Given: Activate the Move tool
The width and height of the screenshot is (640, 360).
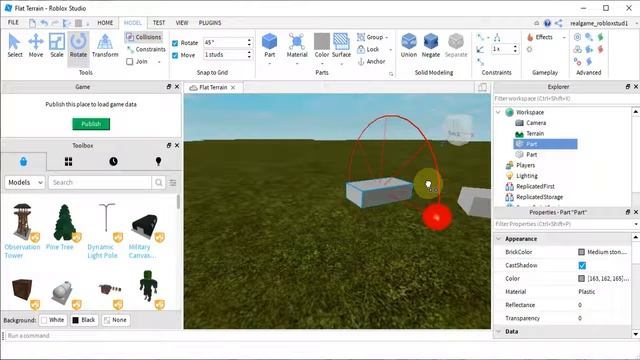Looking at the screenshot, I should 36,46.
